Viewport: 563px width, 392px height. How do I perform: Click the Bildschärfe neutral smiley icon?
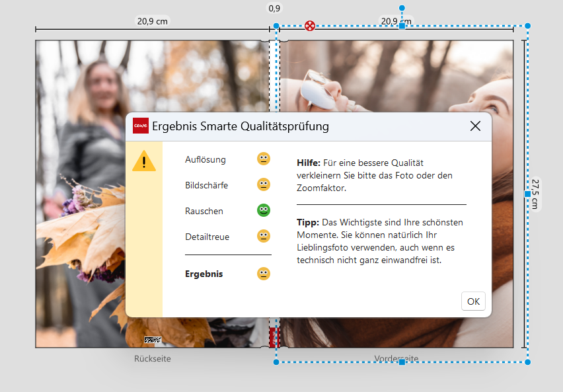(x=264, y=184)
